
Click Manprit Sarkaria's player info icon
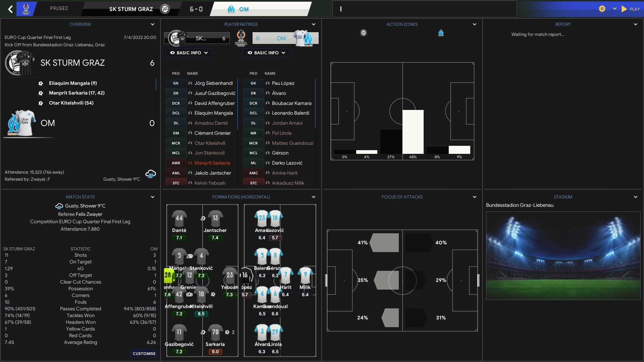pyautogui.click(x=190, y=163)
